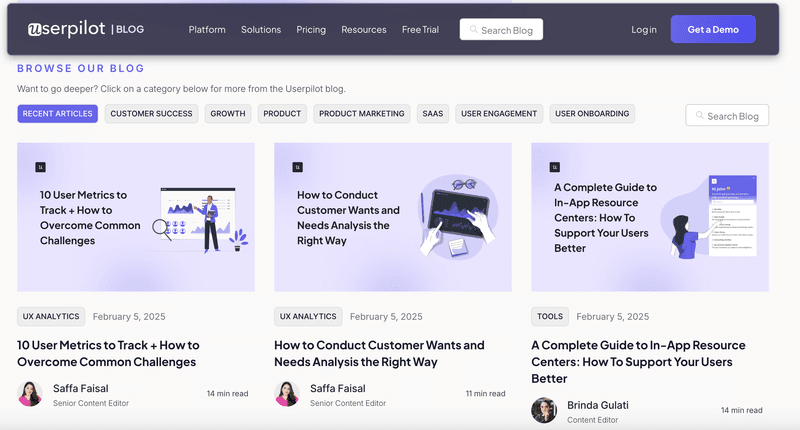Select the Free Trial nav item

(420, 30)
